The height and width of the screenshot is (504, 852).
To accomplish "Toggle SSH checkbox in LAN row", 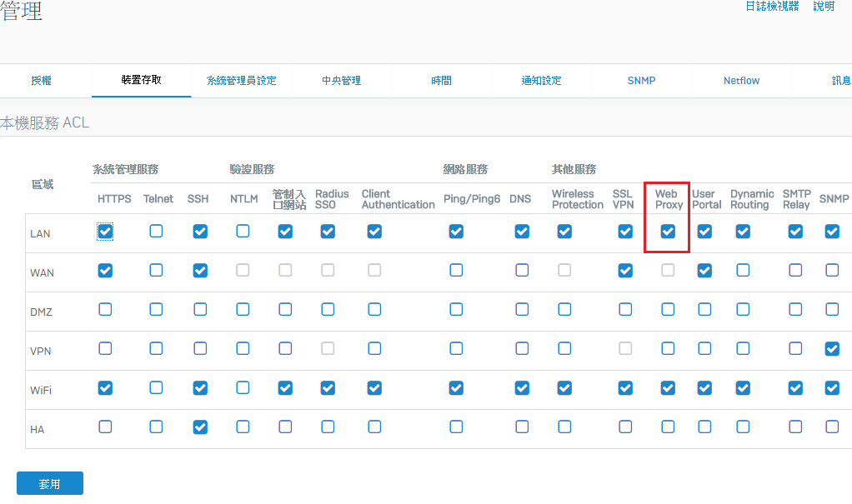I will [200, 232].
